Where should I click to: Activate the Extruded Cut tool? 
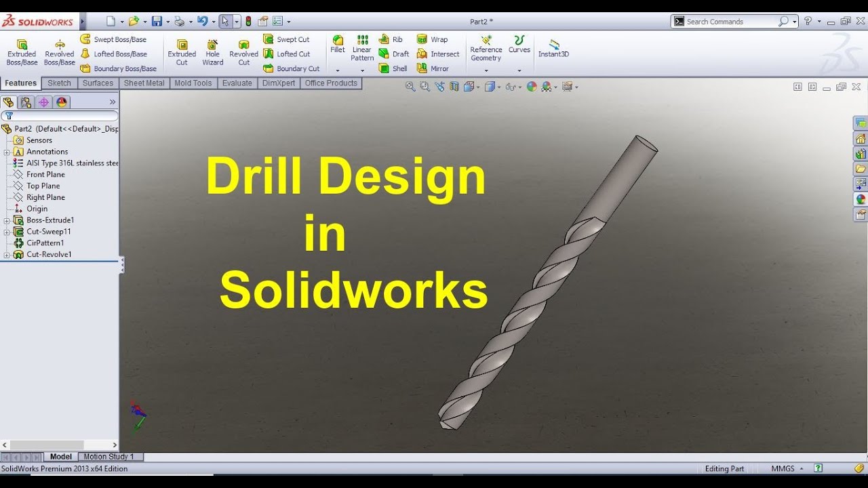point(182,52)
